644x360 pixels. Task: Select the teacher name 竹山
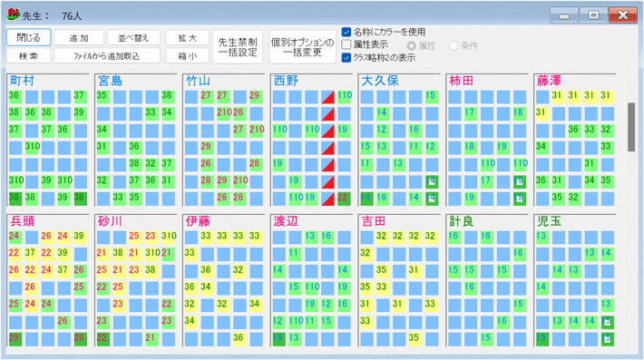198,81
